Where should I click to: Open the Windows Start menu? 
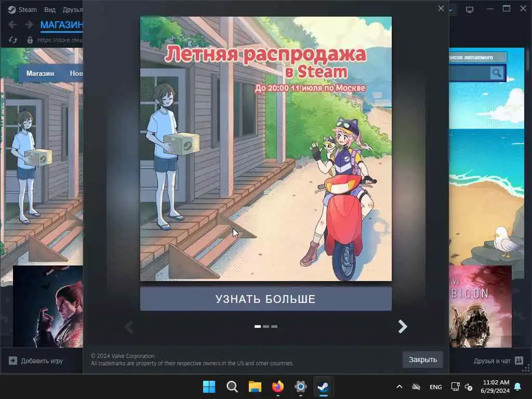click(x=209, y=387)
